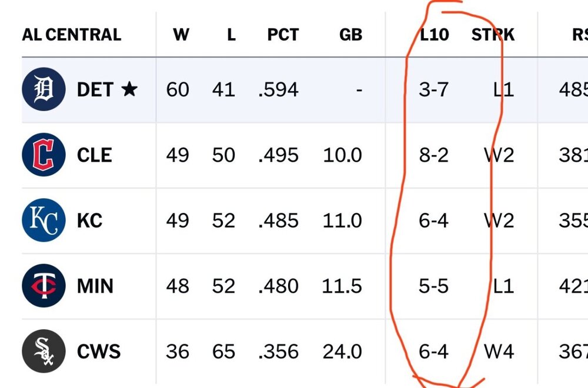Screen dimensions: 588x388
Task: Click the star icon beside DET
Action: (129, 89)
